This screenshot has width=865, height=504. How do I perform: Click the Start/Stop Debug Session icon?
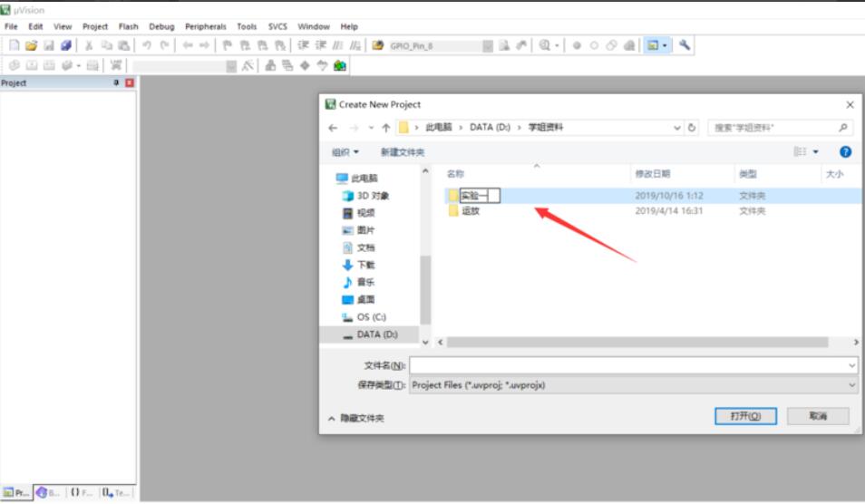pyautogui.click(x=545, y=45)
